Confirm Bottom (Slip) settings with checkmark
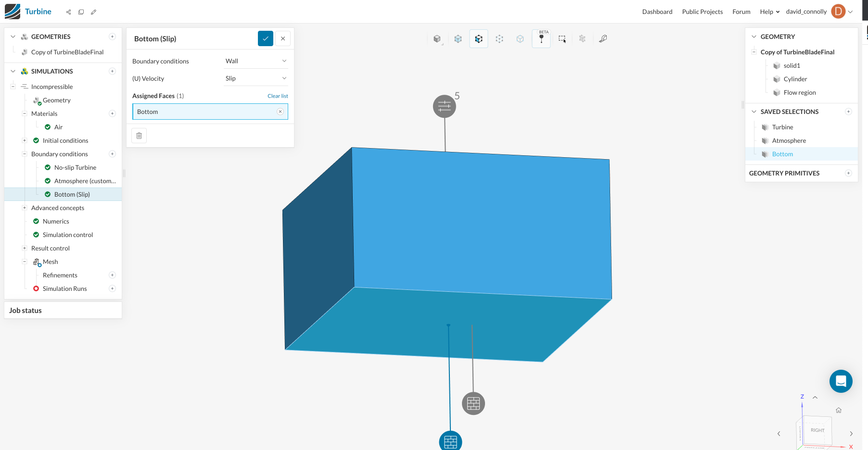Screen dimensions: 868x450 click(x=266, y=38)
